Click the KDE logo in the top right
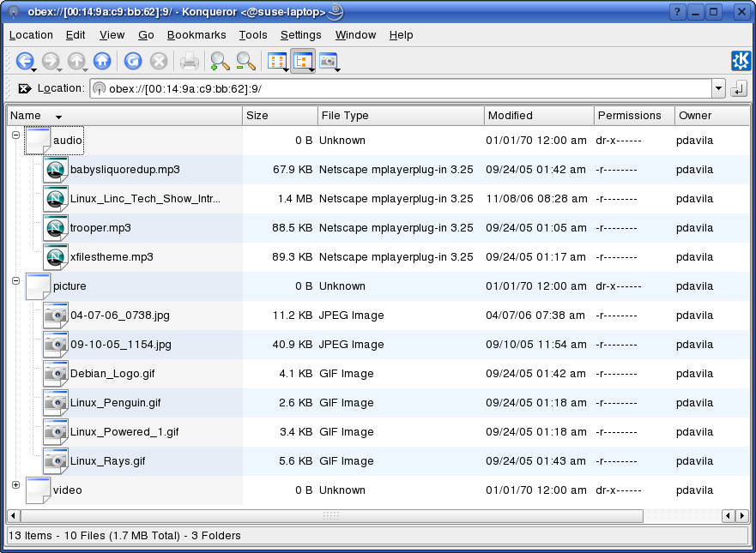Image resolution: width=756 pixels, height=553 pixels. coord(741,61)
